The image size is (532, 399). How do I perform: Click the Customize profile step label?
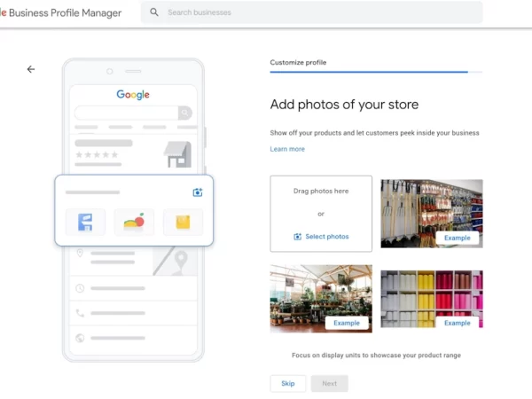tap(298, 62)
